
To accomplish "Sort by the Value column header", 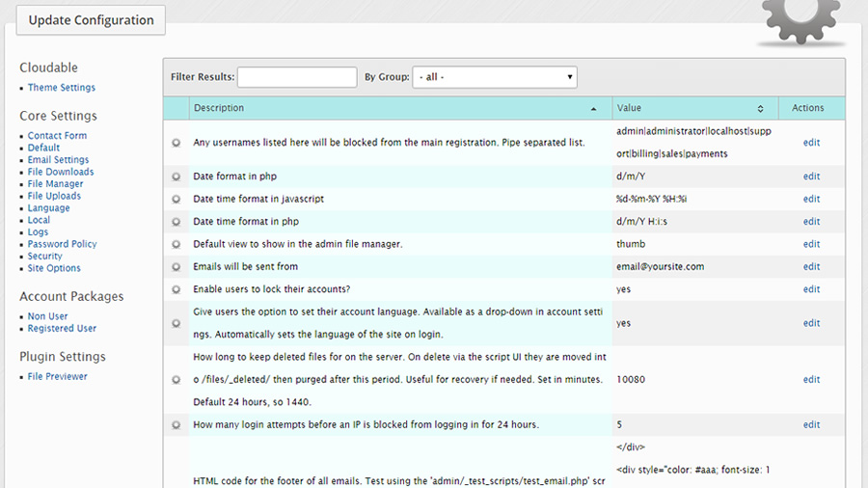I will coord(691,108).
